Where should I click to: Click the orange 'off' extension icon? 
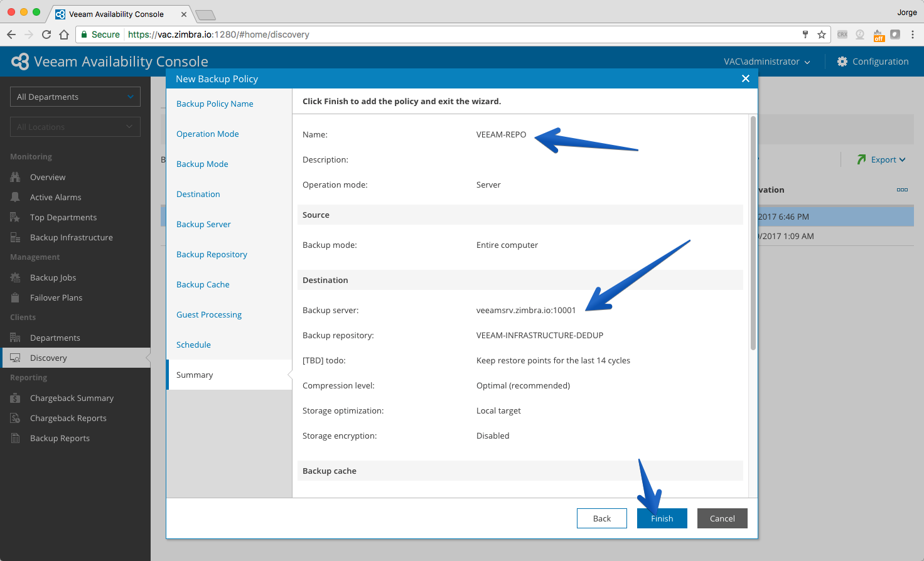pos(879,35)
